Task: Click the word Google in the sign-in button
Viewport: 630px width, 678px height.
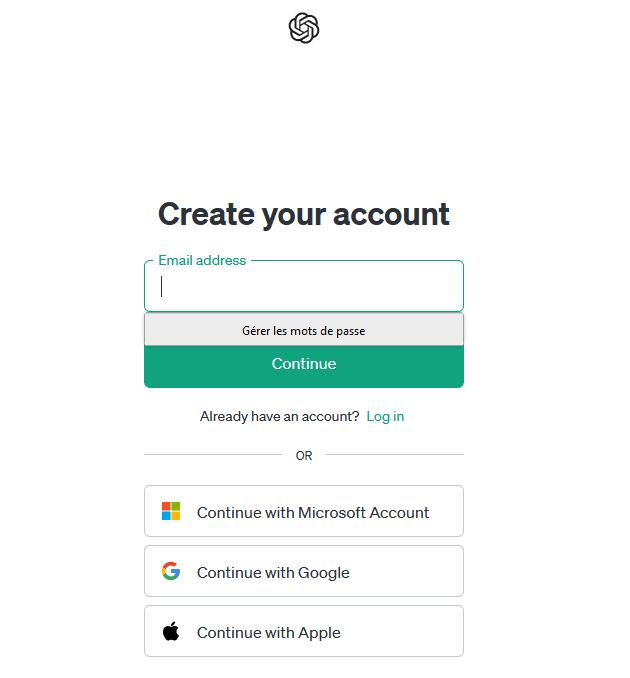Action: pyautogui.click(x=323, y=573)
